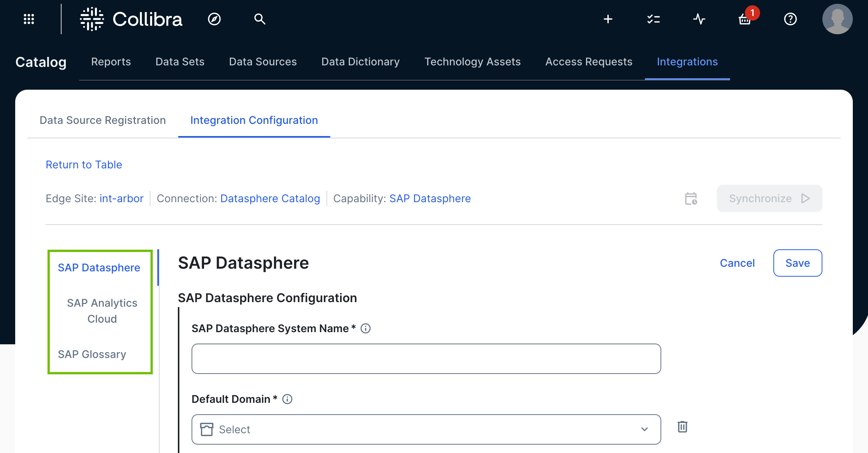
Task: Open the data basket icon
Action: 745,19
